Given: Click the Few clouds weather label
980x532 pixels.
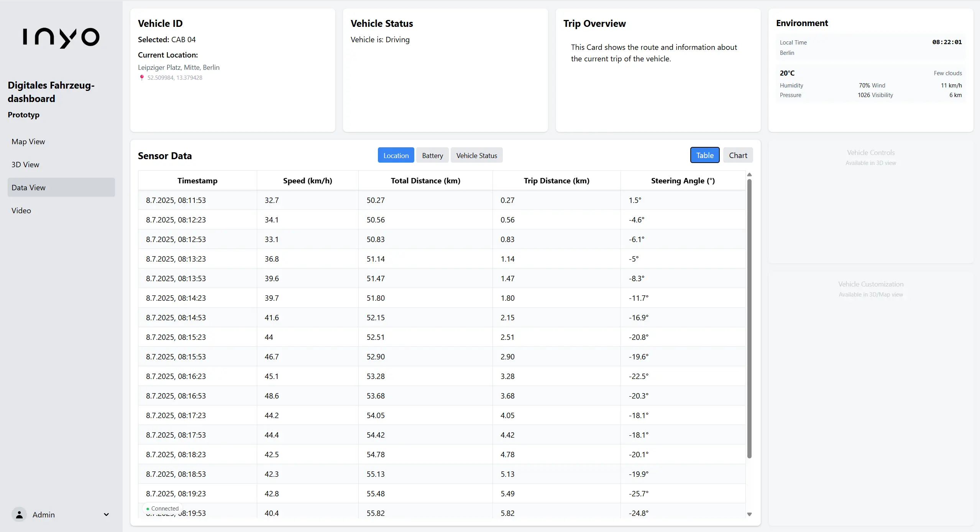Looking at the screenshot, I should pos(948,73).
